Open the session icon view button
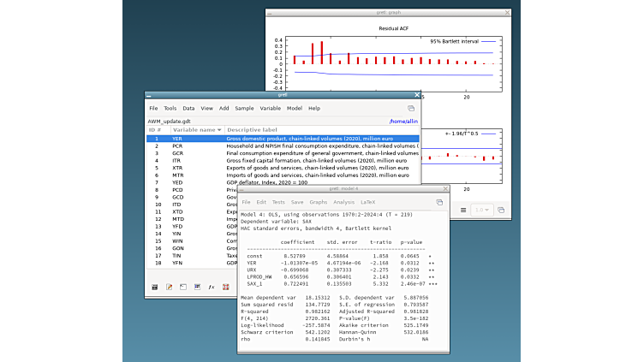This screenshot has height=362, width=644. coord(197,287)
